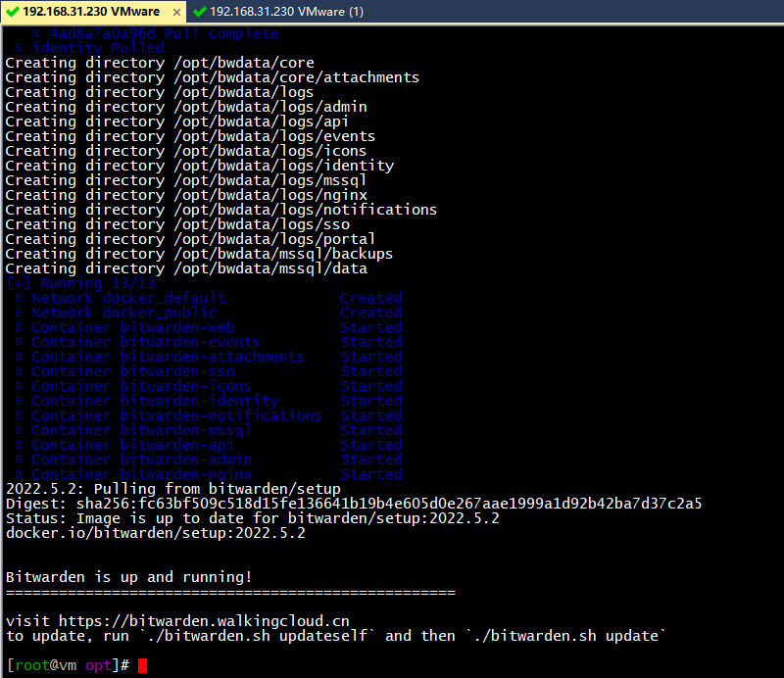Image resolution: width=784 pixels, height=678 pixels.
Task: Close the active 192.168.31.230 VMware tab
Action: tap(176, 13)
